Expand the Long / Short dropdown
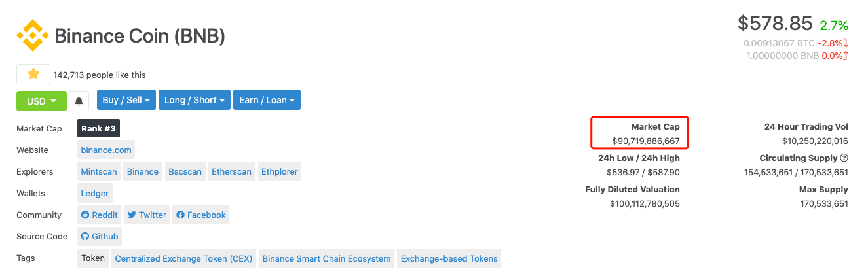868x278 pixels. [x=195, y=100]
